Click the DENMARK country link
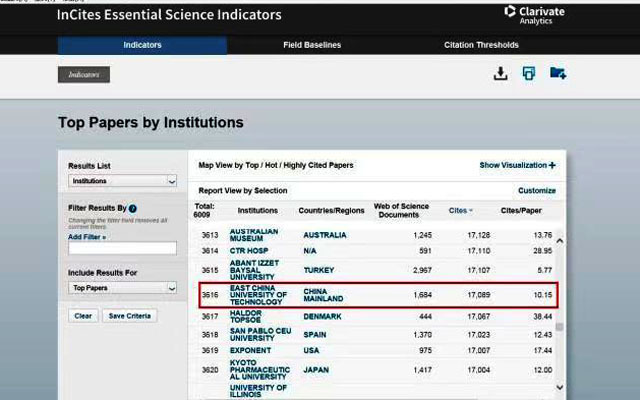Screen dimensions: 640x400 coord(322,316)
